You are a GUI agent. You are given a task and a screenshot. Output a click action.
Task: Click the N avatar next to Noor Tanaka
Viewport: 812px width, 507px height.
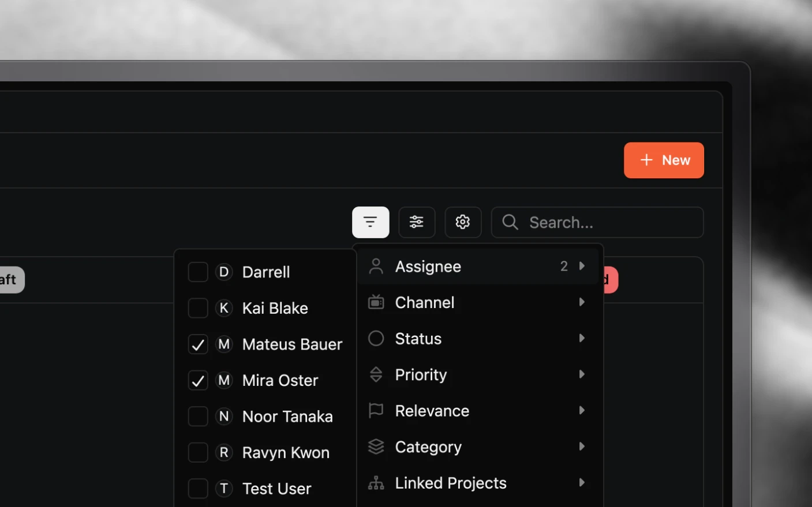[224, 416]
